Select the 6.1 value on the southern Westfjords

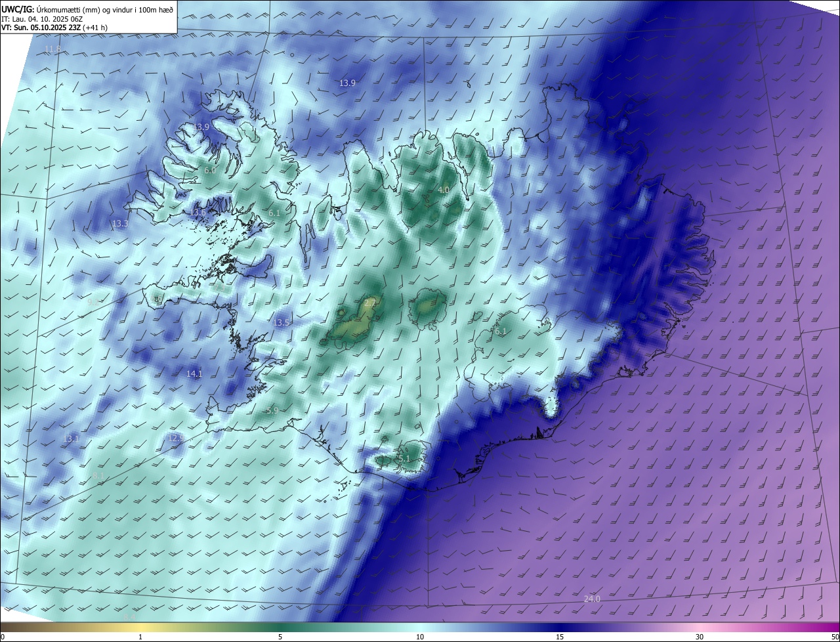274,213
